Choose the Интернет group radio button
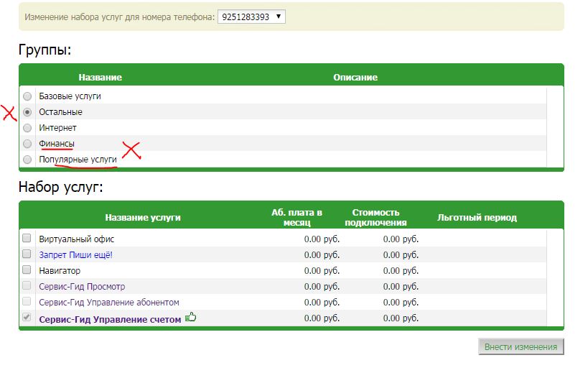This screenshot has height=368, width=588. pos(27,128)
